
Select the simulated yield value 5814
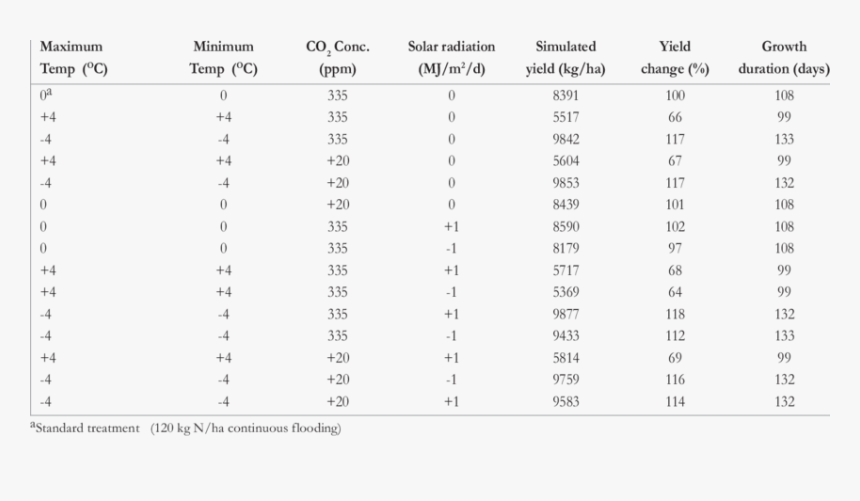point(565,358)
